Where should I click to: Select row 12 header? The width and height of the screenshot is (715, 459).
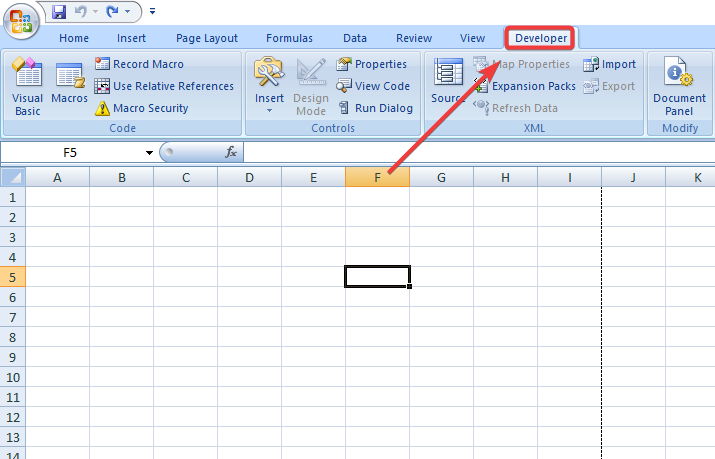(x=13, y=417)
